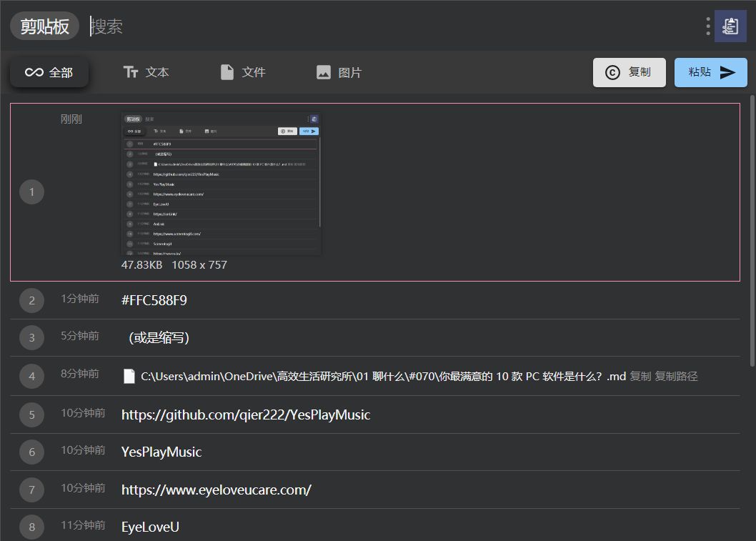Focus the 搜索 search input field
Viewport: 756px width, 541px height.
pyautogui.click(x=357, y=26)
